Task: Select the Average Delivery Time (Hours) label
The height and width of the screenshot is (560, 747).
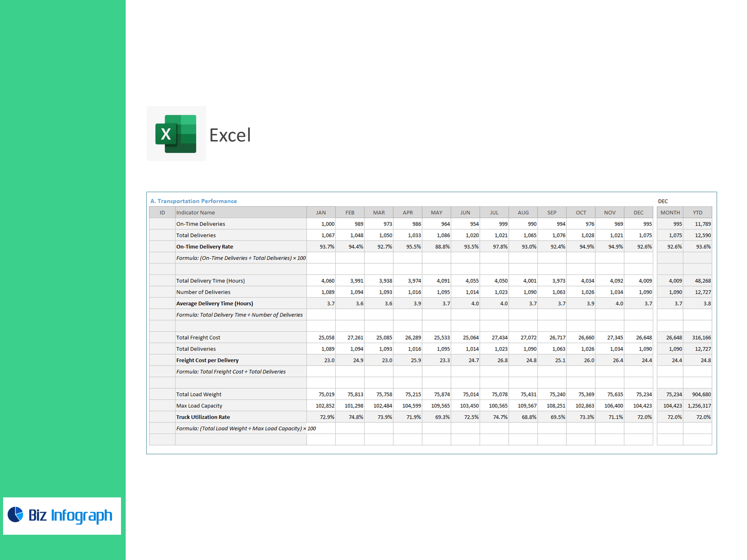Action: (x=214, y=303)
